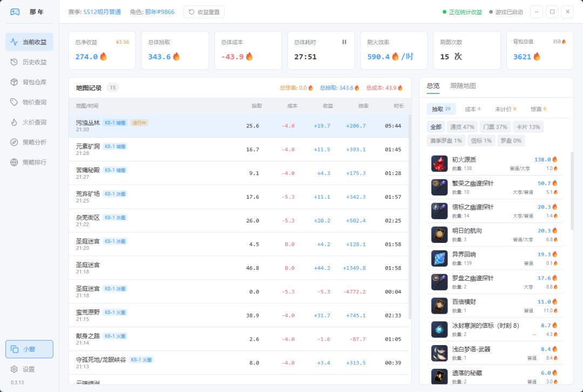Open the 小窗 mini window mode
583x392 pixels.
[29, 349]
